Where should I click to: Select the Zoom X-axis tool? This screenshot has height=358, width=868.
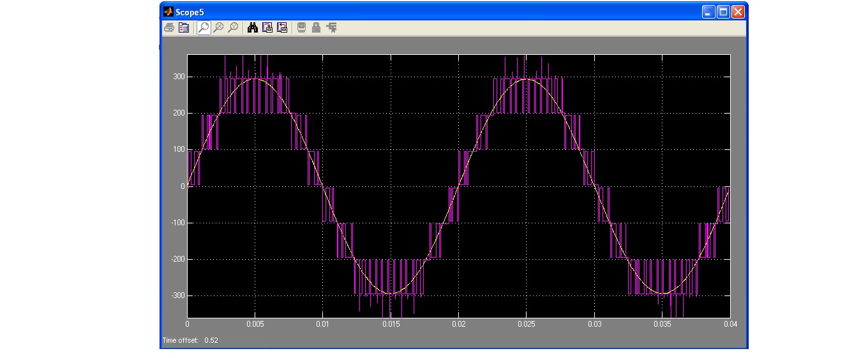tap(218, 27)
